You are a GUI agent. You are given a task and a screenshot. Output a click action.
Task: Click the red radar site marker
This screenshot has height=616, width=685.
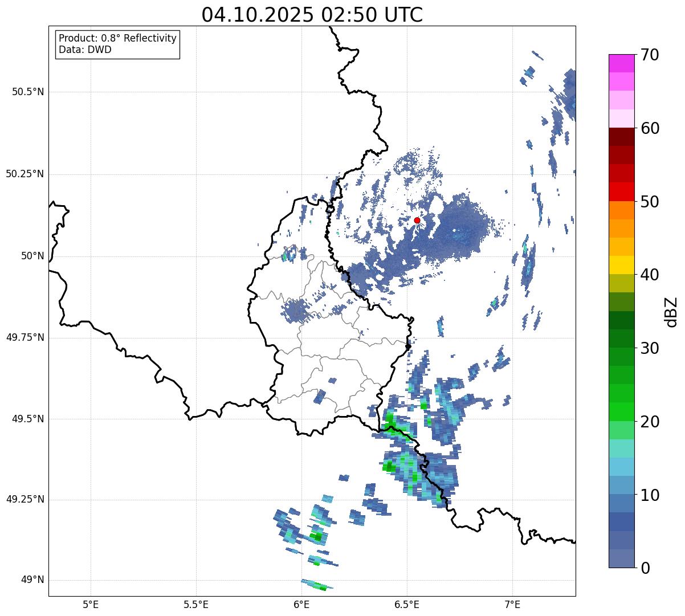[417, 220]
